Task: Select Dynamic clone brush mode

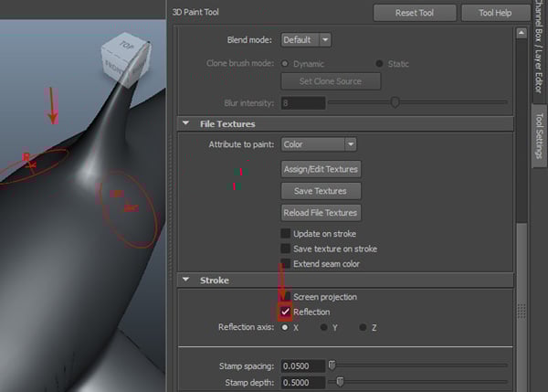Action: (x=285, y=64)
